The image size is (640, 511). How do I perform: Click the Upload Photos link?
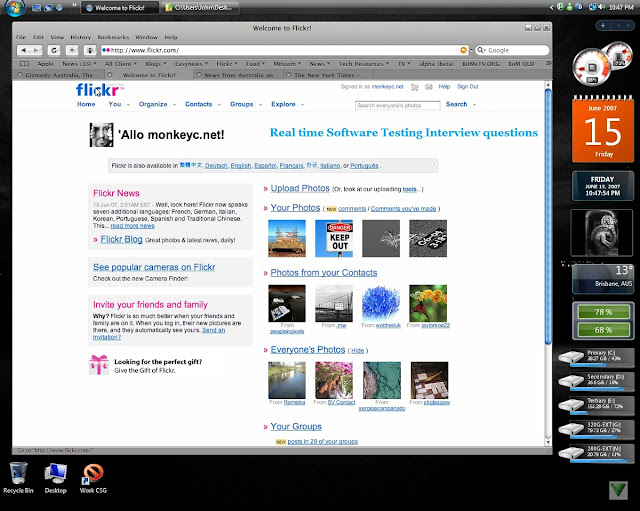pyautogui.click(x=300, y=189)
